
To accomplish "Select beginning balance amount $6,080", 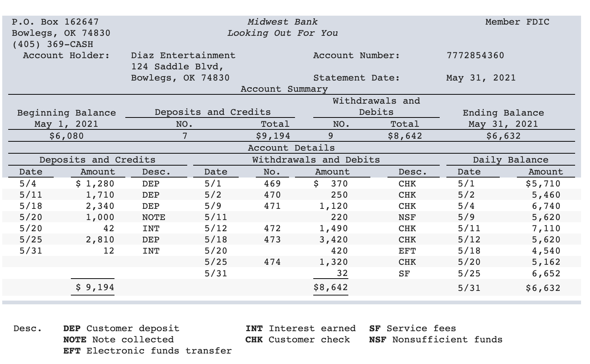I will (67, 136).
